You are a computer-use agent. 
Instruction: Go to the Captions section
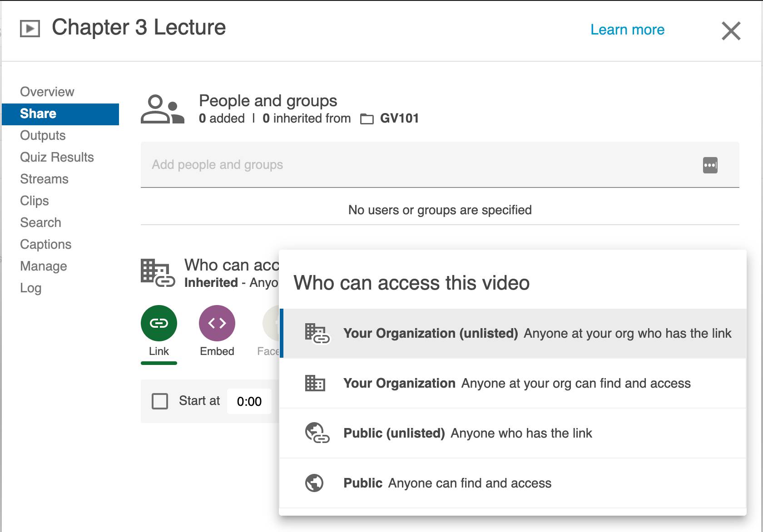pyautogui.click(x=46, y=244)
